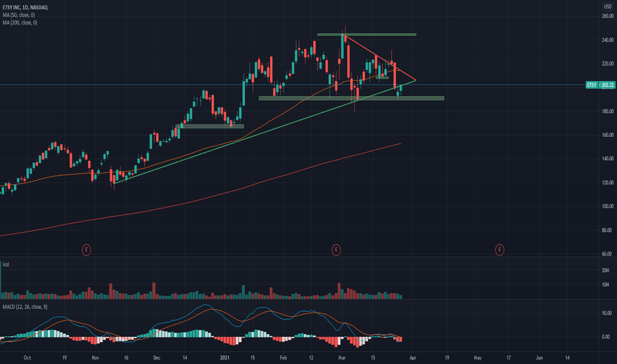Open the earnings marker E near March

click(x=336, y=250)
